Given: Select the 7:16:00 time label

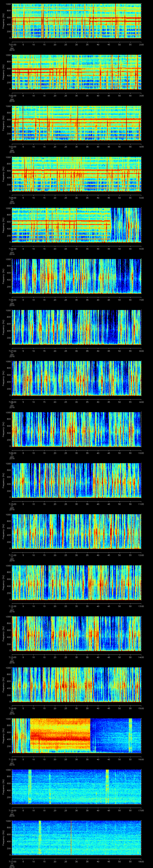Looking at the screenshot, I should pos(12,810).
